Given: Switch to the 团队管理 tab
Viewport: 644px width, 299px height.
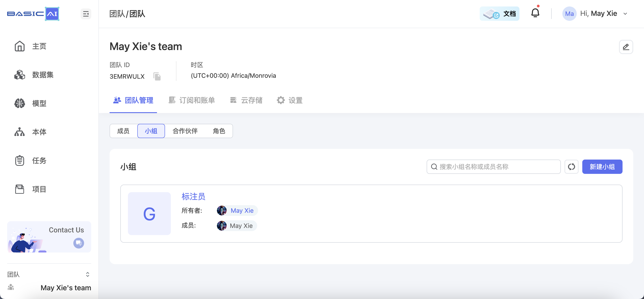Looking at the screenshot, I should (x=133, y=100).
